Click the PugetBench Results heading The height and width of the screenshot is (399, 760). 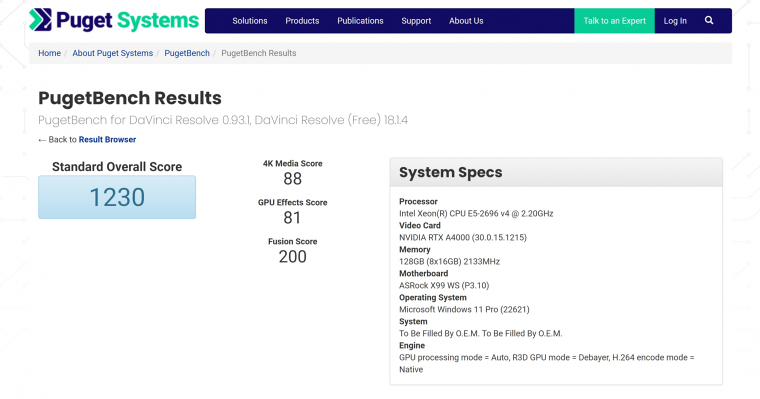coord(130,98)
